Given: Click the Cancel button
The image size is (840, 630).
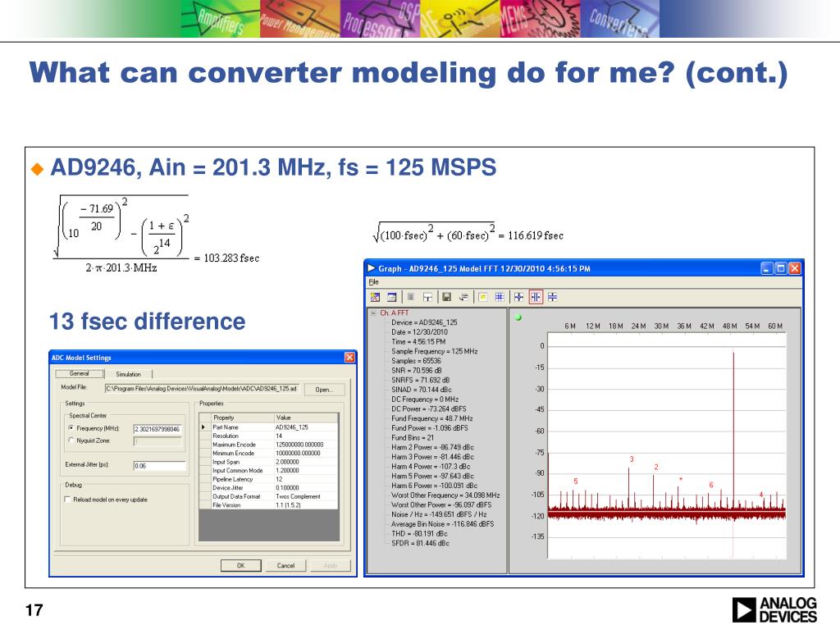Looking at the screenshot, I should point(285,565).
